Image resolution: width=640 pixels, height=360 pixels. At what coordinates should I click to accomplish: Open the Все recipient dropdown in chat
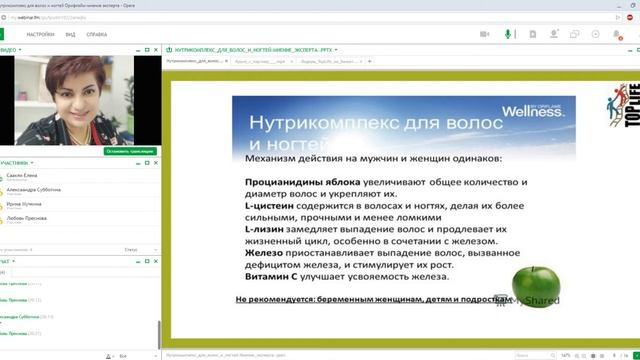coord(138,356)
